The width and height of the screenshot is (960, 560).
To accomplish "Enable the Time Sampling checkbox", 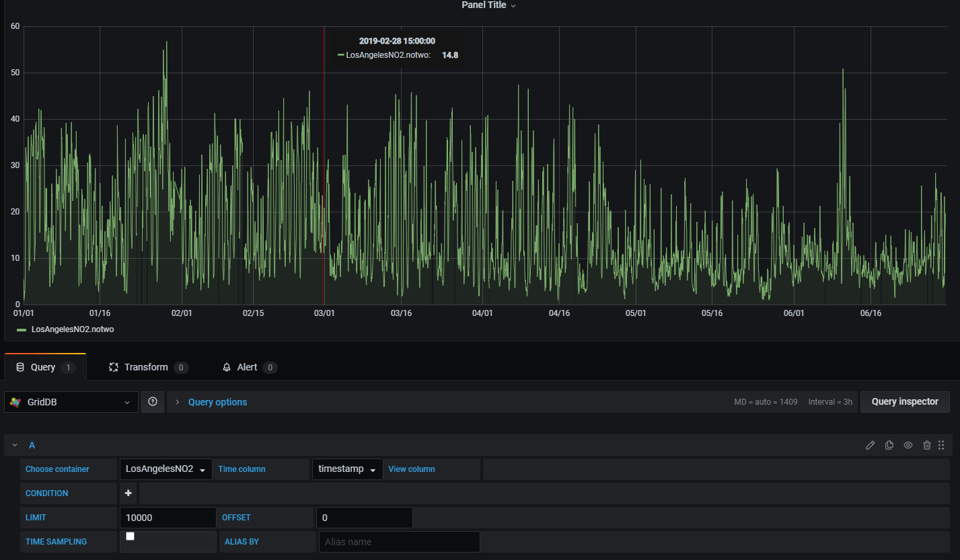I will pos(131,536).
